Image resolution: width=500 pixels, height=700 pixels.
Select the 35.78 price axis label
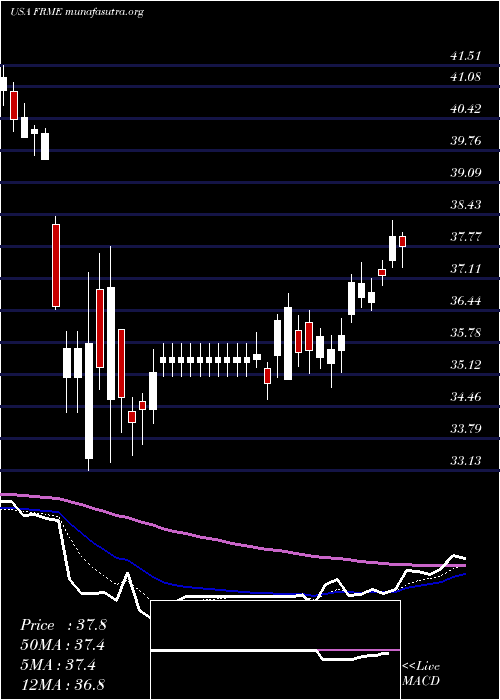coord(466,333)
